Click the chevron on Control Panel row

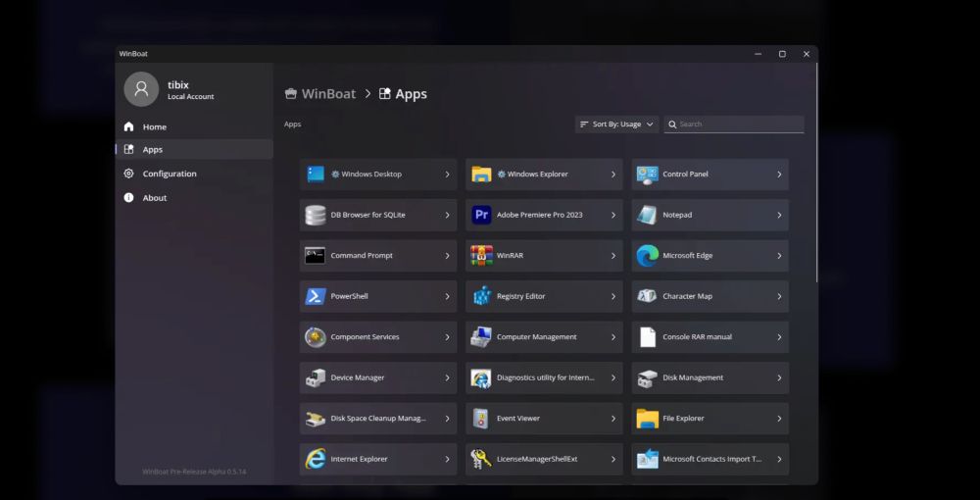779,175
